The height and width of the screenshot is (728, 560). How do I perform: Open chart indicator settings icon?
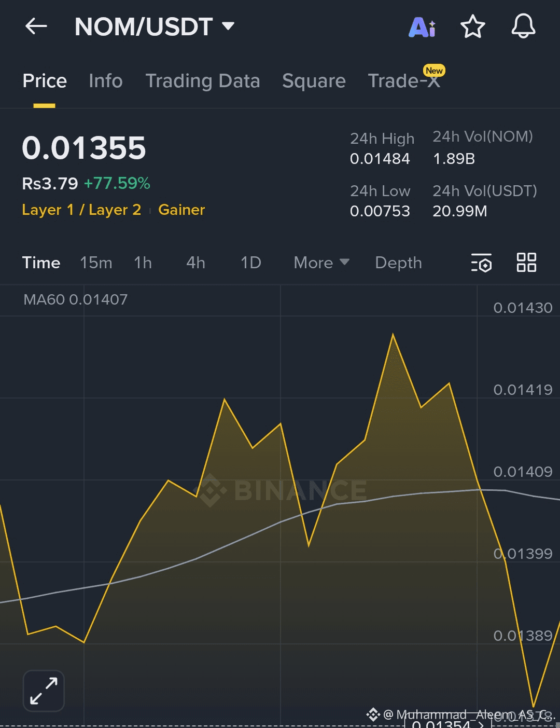click(481, 263)
